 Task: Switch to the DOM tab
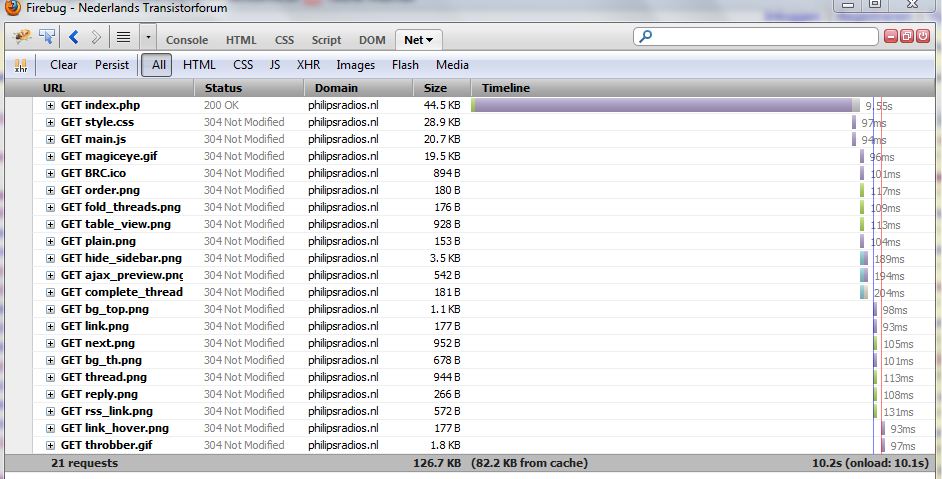[x=372, y=40]
